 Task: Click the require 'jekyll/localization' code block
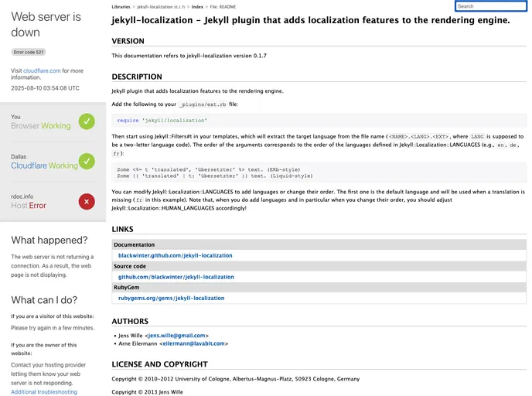tap(319, 121)
